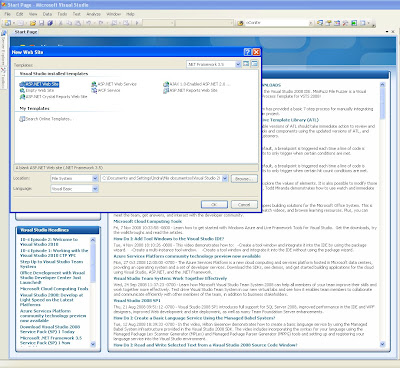Open Toolbox toolbar icon
The image size is (400, 368).
(x=345, y=23)
